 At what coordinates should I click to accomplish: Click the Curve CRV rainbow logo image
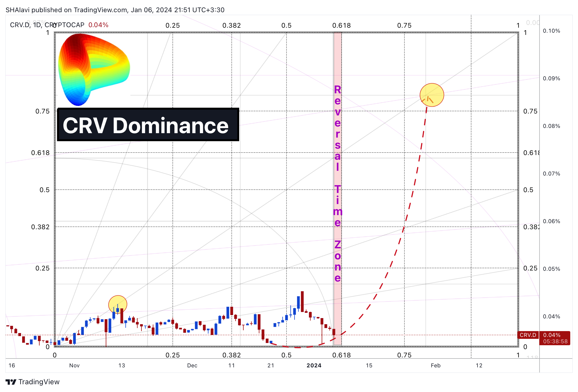pos(94,70)
